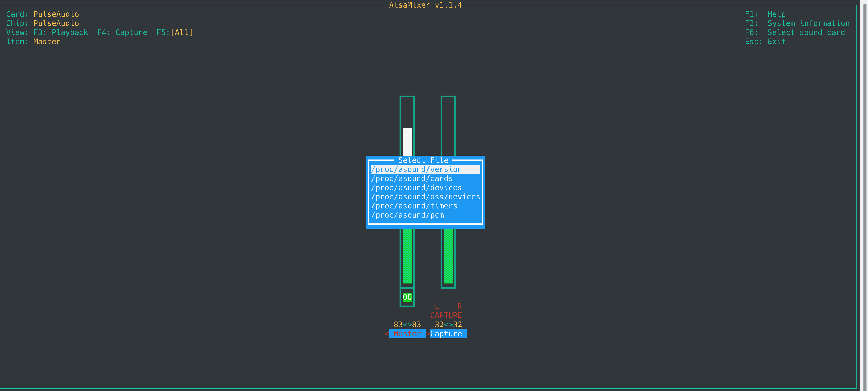Click the AlsaMixer v1.1.4 title
This screenshot has width=868, height=391.
[x=426, y=5]
